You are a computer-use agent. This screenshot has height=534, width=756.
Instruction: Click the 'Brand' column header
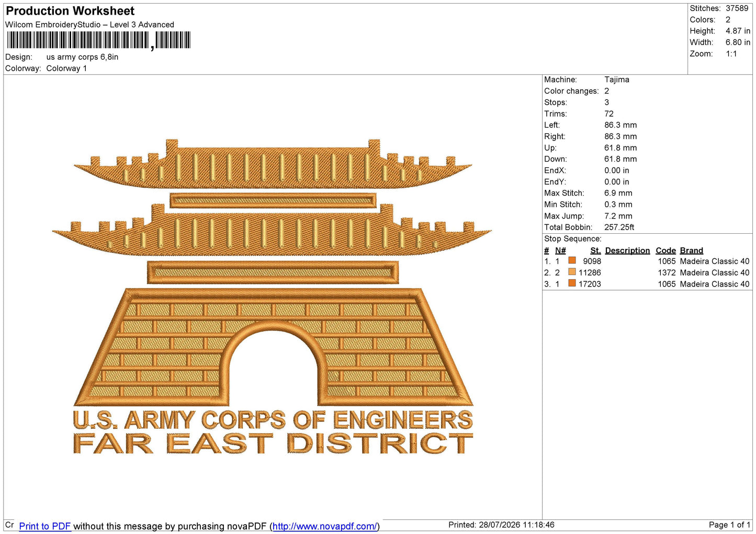pyautogui.click(x=692, y=251)
